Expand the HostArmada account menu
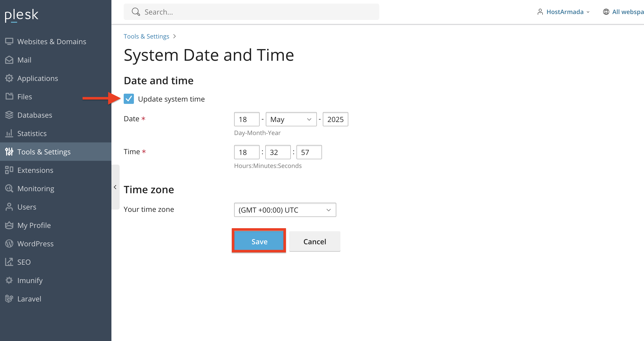Image resolution: width=644 pixels, height=341 pixels. [x=564, y=12]
